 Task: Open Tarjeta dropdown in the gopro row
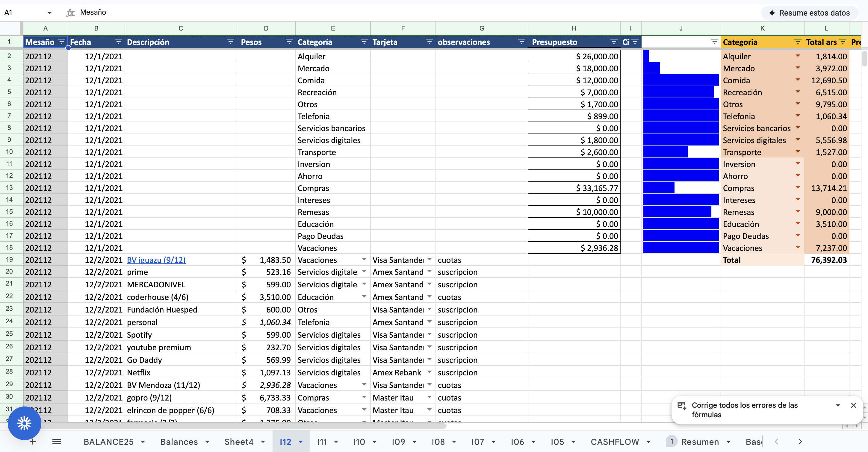[x=429, y=398]
